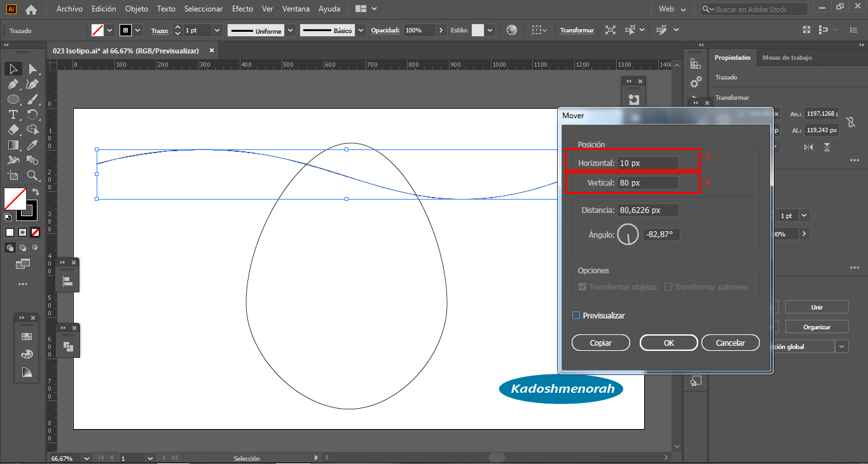
Task: Click OK in Mover dialog
Action: click(669, 343)
